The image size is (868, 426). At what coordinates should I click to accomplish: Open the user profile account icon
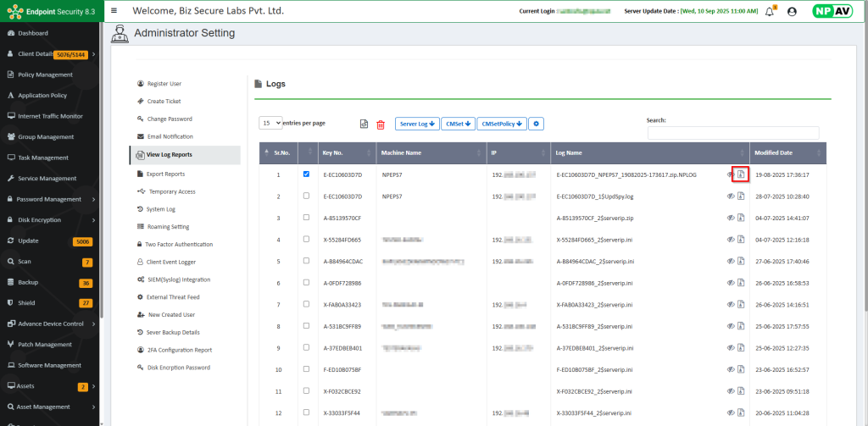tap(792, 12)
